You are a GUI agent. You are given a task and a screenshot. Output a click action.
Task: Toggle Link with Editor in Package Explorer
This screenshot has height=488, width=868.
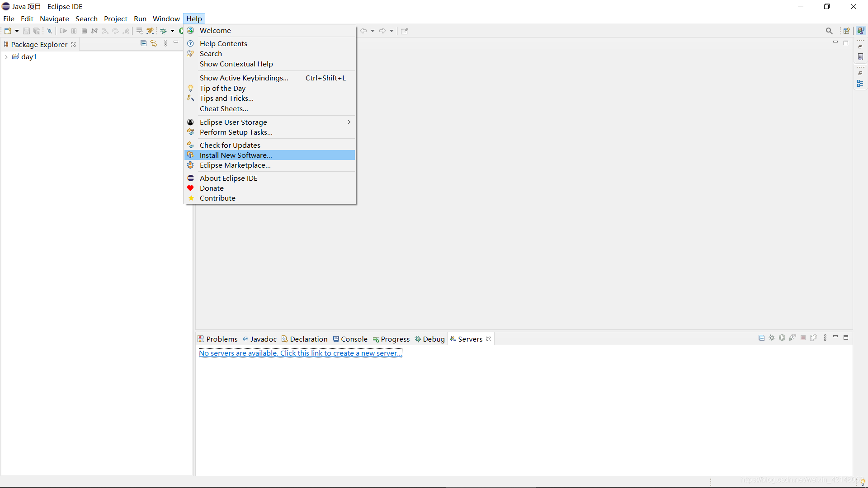(154, 43)
